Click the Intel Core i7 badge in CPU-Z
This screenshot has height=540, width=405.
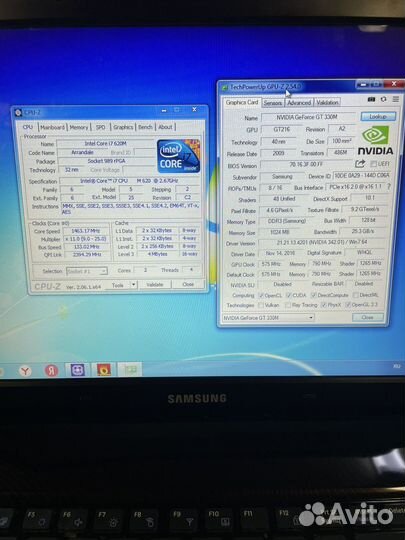(x=178, y=156)
